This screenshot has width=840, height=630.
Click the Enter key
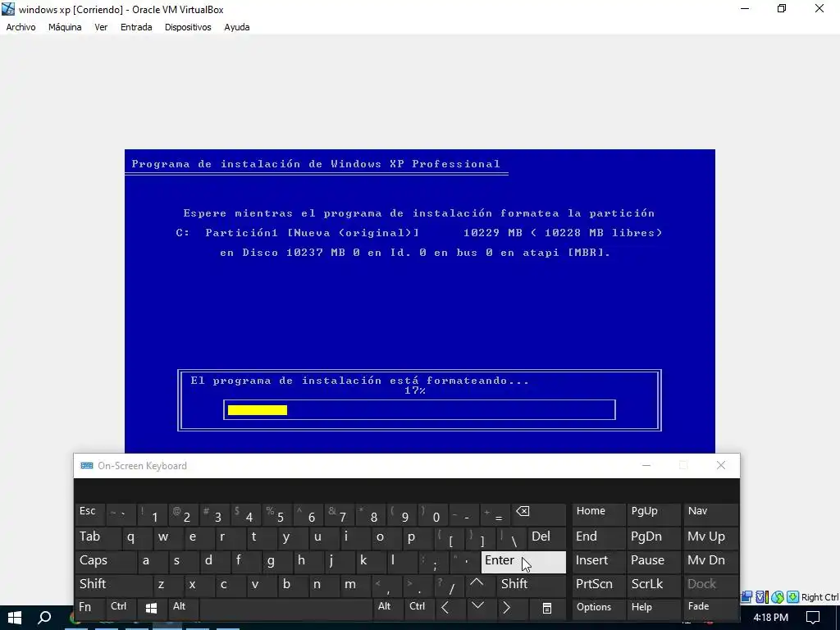[523, 562]
